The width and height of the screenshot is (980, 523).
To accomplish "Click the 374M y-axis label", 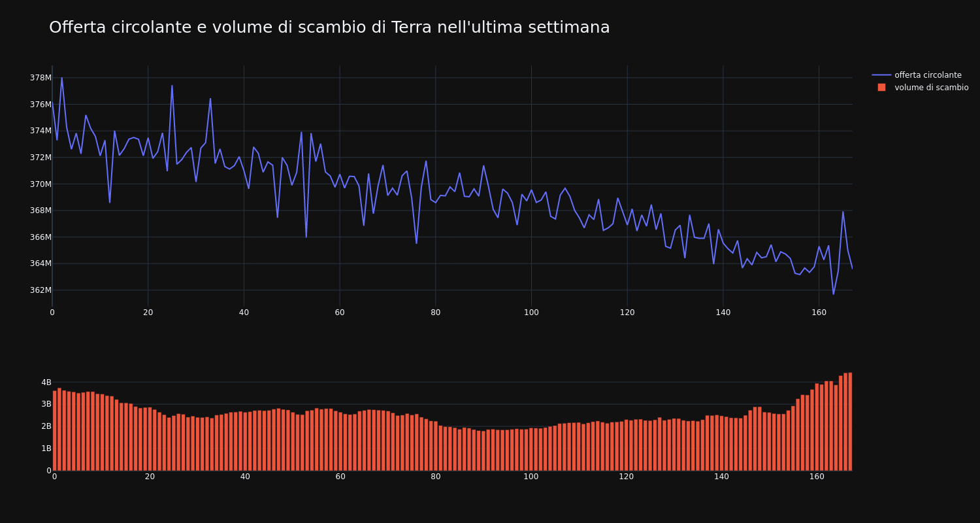I will click(41, 131).
